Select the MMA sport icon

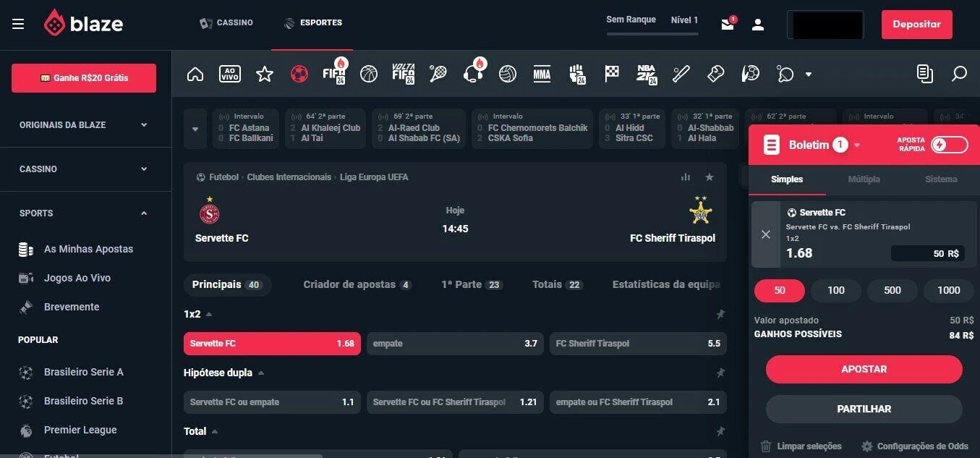pos(542,74)
